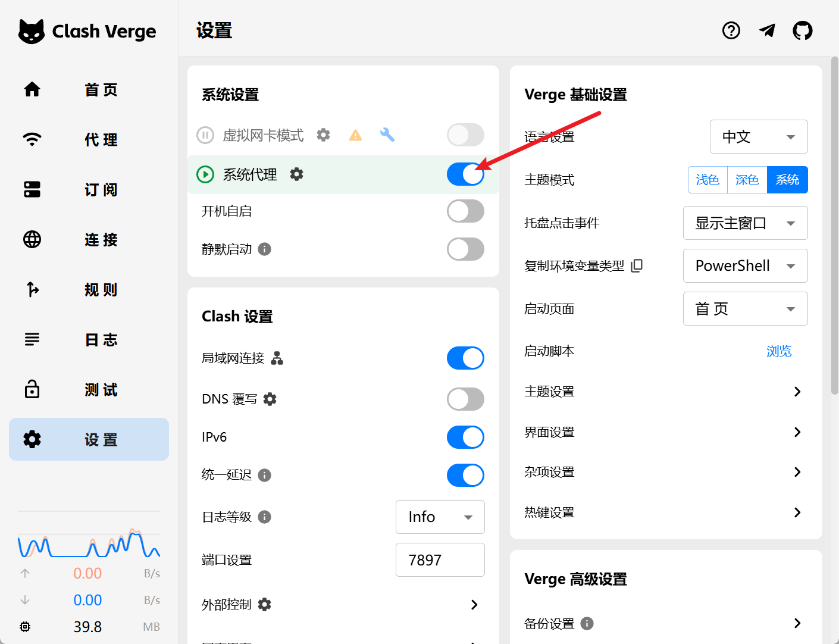Disable the 统一延迟 switch
Viewport: 839px width, 644px height.
[x=465, y=476]
